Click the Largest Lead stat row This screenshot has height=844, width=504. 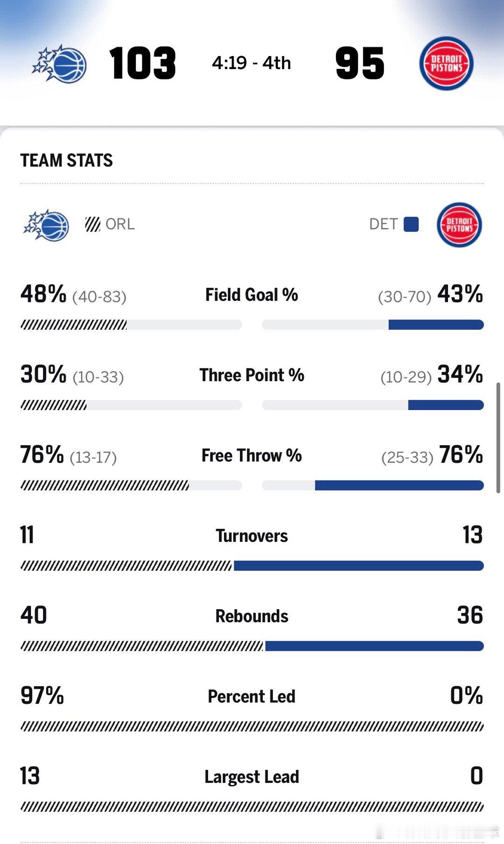click(x=251, y=776)
